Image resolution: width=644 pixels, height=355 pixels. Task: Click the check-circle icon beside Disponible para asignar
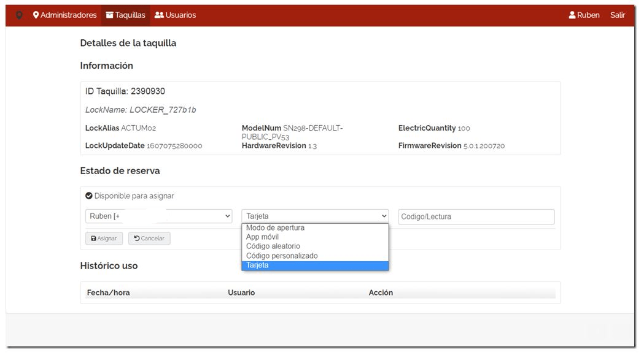[x=89, y=196]
